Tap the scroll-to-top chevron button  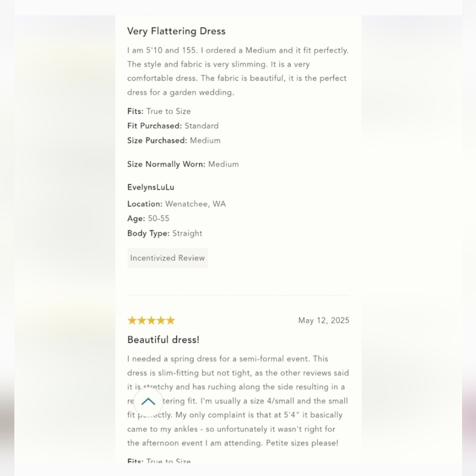(149, 402)
